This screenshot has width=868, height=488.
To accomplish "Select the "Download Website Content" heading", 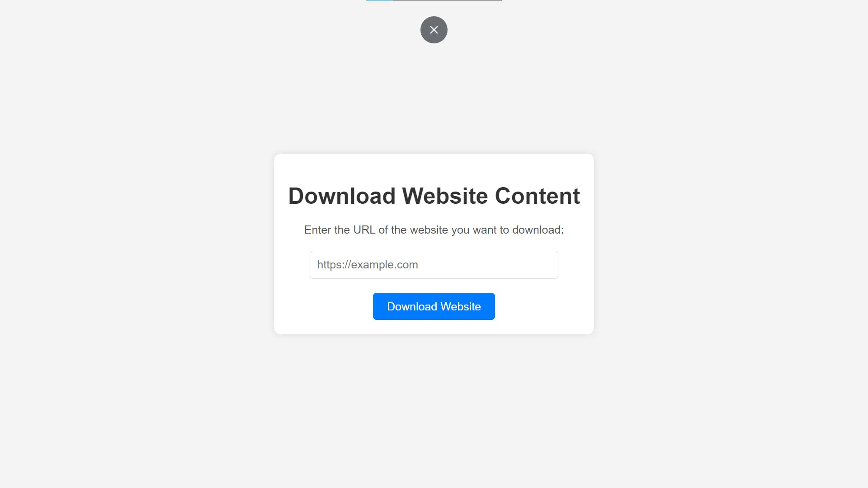I will point(434,196).
